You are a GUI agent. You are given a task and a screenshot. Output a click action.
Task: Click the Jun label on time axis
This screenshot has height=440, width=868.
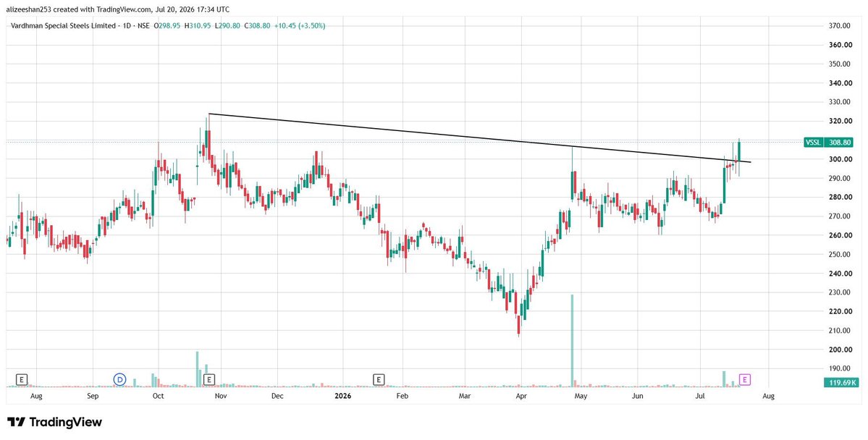639,397
